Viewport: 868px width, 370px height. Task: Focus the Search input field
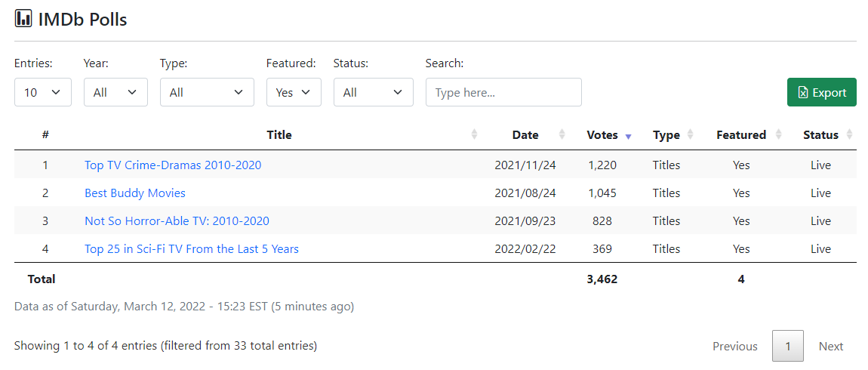pos(503,92)
